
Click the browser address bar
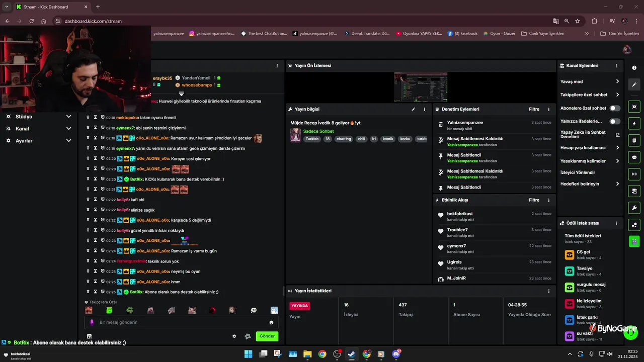click(302, 21)
